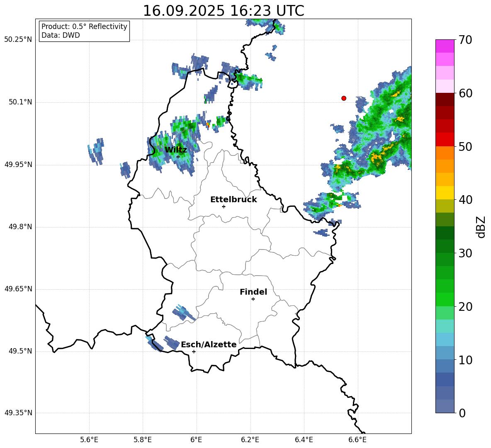Click the Findel location label
The height and width of the screenshot is (448, 491).
(x=253, y=292)
